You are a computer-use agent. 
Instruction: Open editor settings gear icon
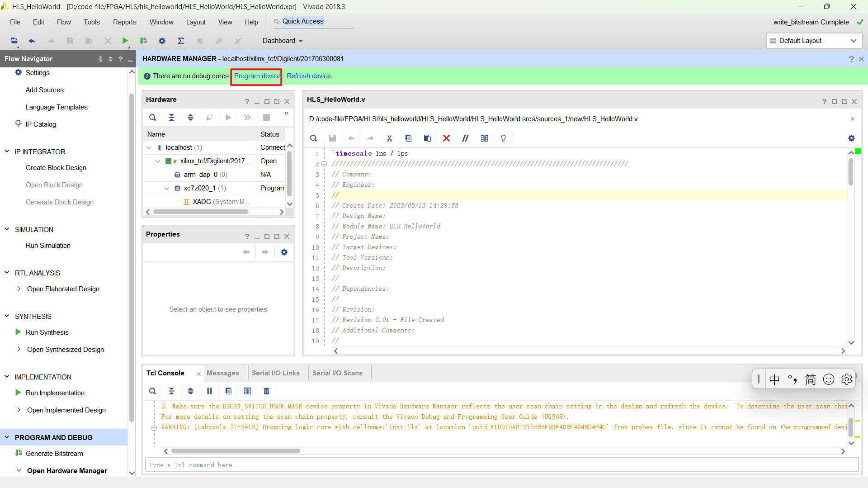click(x=851, y=138)
